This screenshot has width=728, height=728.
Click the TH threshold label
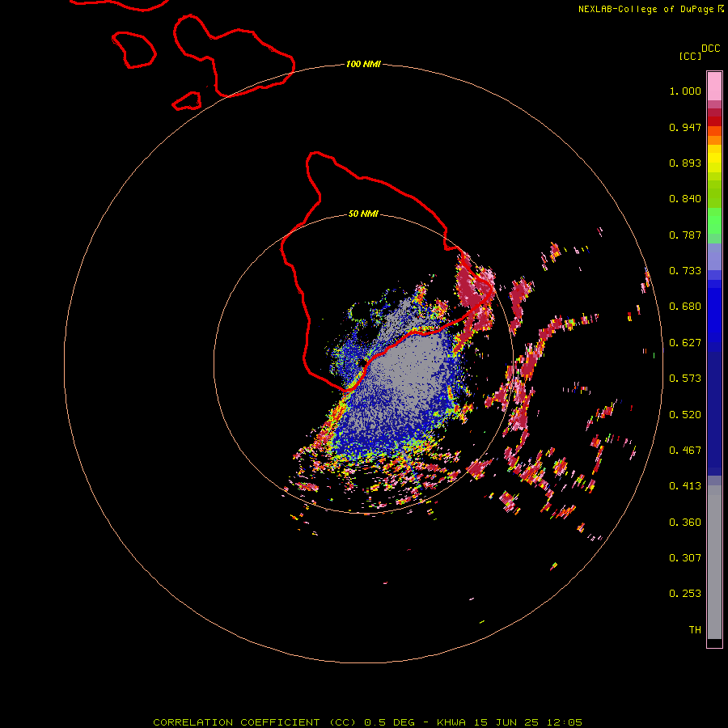695,630
